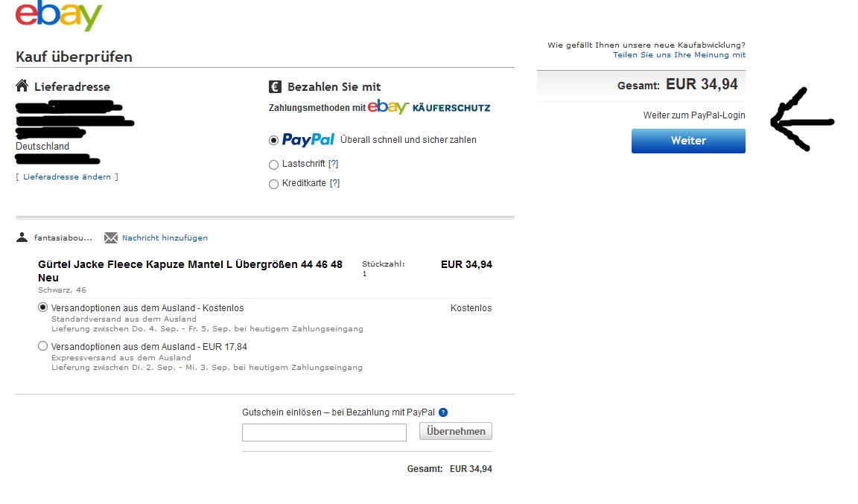Click the house icon beside Lieferadresse
The height and width of the screenshot is (504, 858).
[x=22, y=86]
